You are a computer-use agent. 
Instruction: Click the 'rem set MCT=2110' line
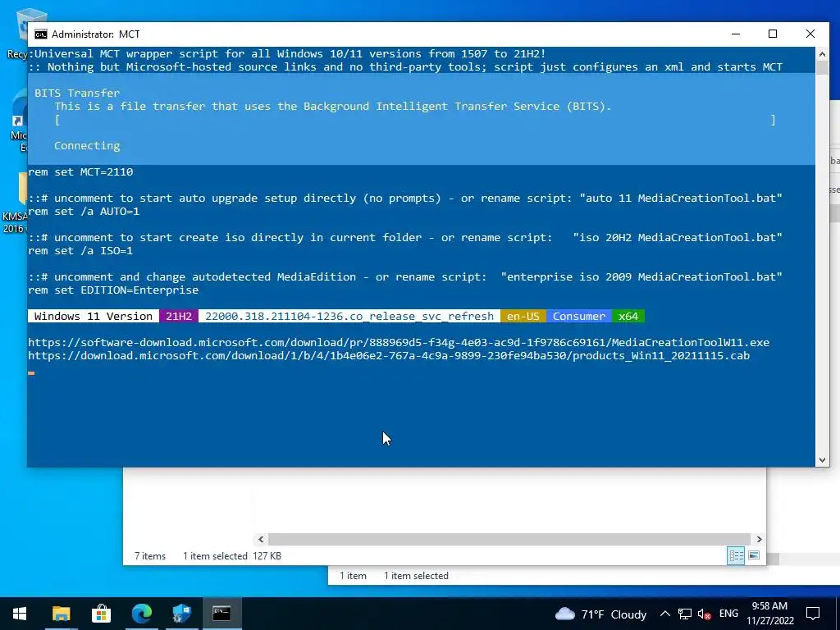[80, 172]
